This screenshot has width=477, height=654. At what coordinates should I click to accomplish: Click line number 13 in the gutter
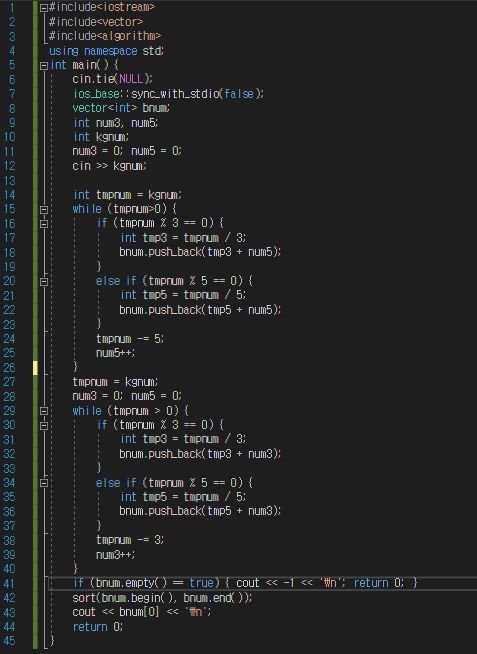tap(9, 181)
